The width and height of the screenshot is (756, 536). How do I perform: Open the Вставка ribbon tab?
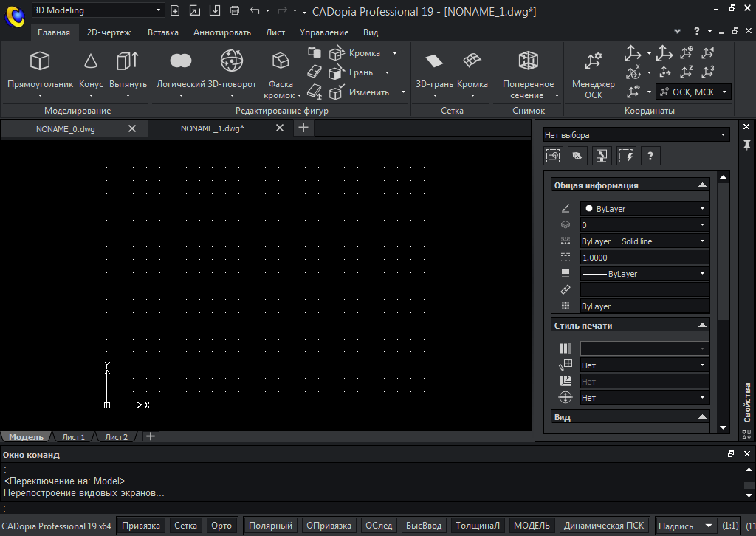point(163,32)
